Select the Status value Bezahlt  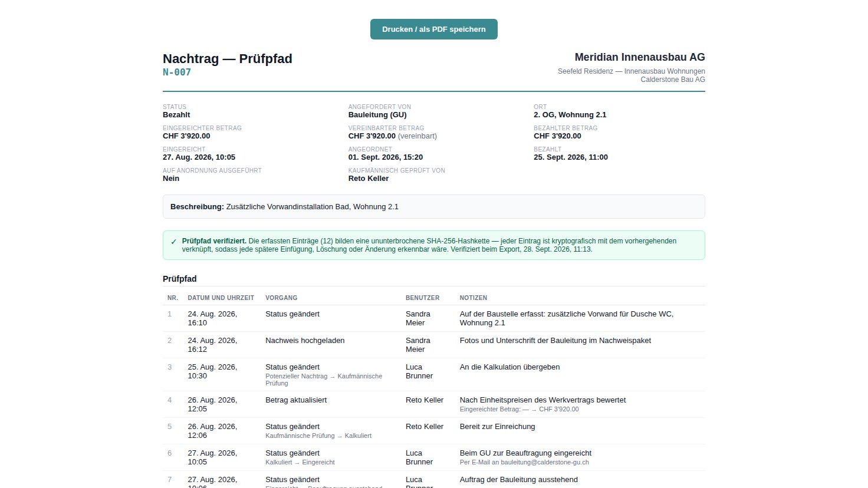pos(176,115)
